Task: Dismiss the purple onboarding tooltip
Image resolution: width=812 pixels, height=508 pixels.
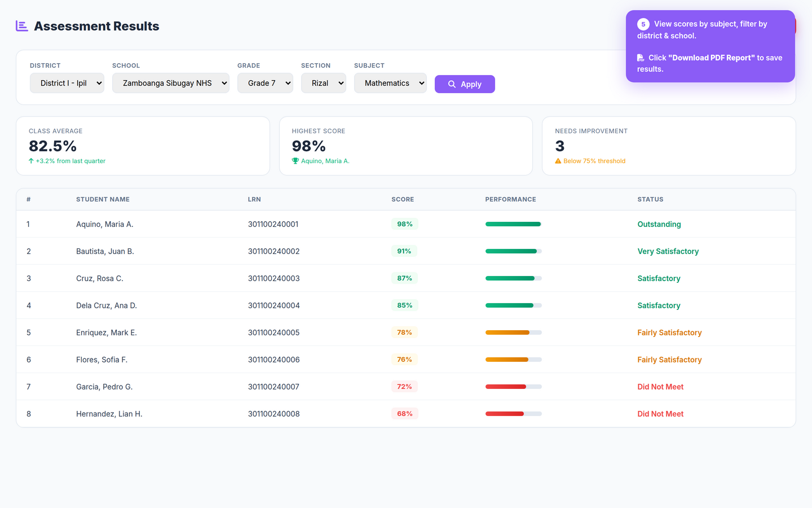Action: click(710, 47)
